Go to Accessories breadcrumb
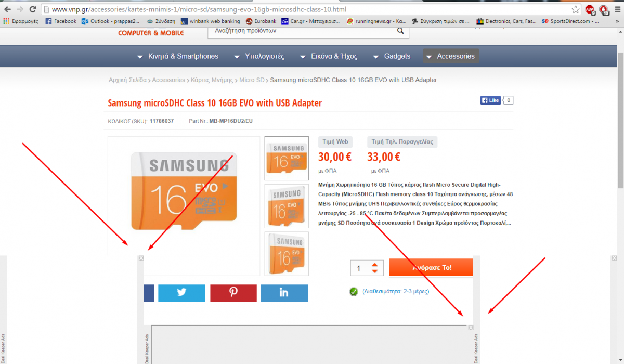This screenshot has height=364, width=624. coord(168,80)
